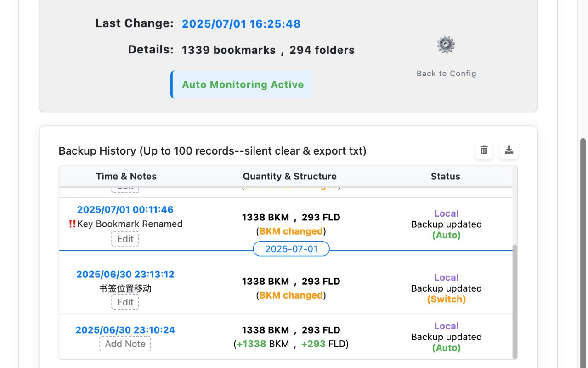Click the Auto Monitoring Active badge
This screenshot has width=588, height=368.
click(242, 85)
